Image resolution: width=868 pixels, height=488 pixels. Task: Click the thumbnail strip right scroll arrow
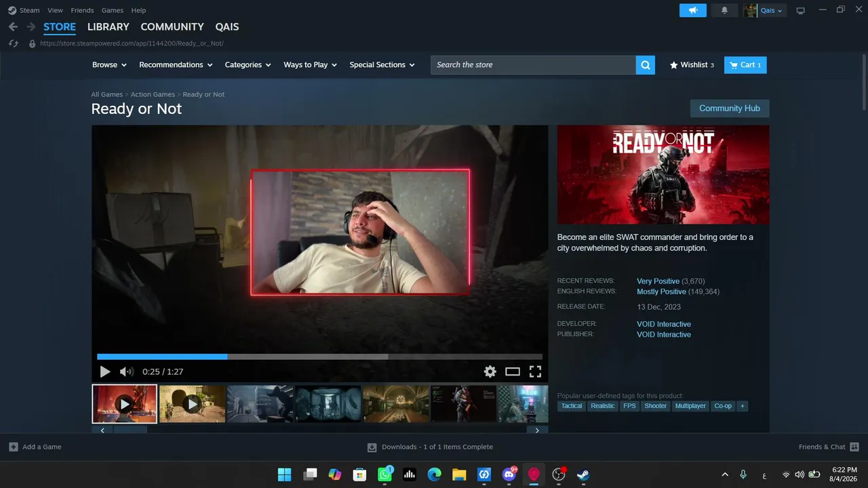tap(537, 430)
